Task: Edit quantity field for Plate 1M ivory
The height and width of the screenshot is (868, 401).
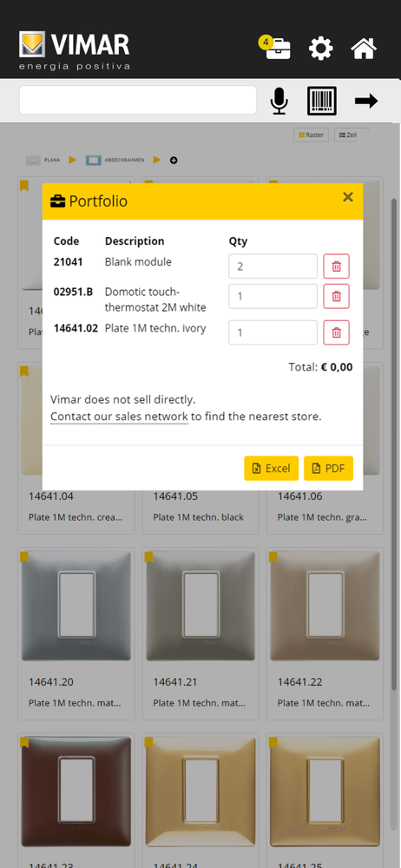Action: tap(273, 332)
